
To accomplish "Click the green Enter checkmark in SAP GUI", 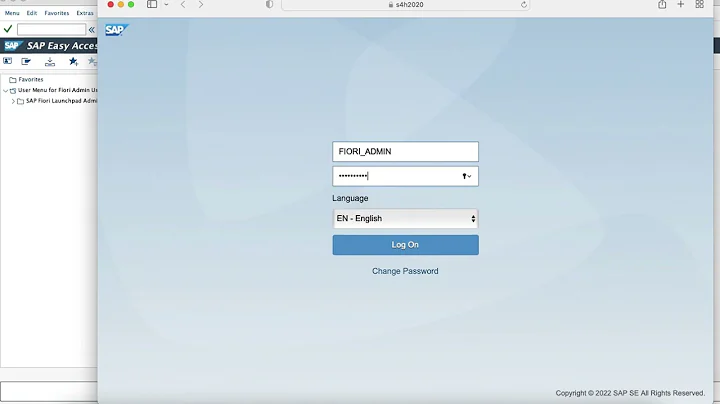I will click(8, 29).
